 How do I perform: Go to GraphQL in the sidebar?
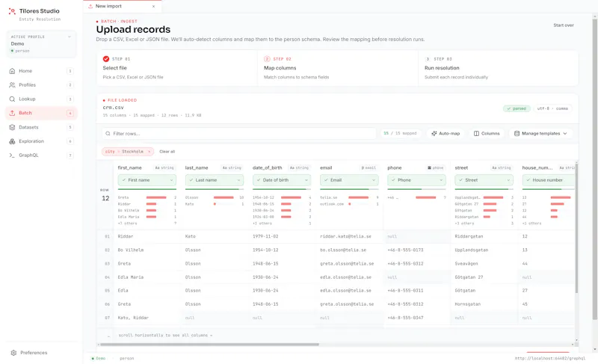coord(41,155)
